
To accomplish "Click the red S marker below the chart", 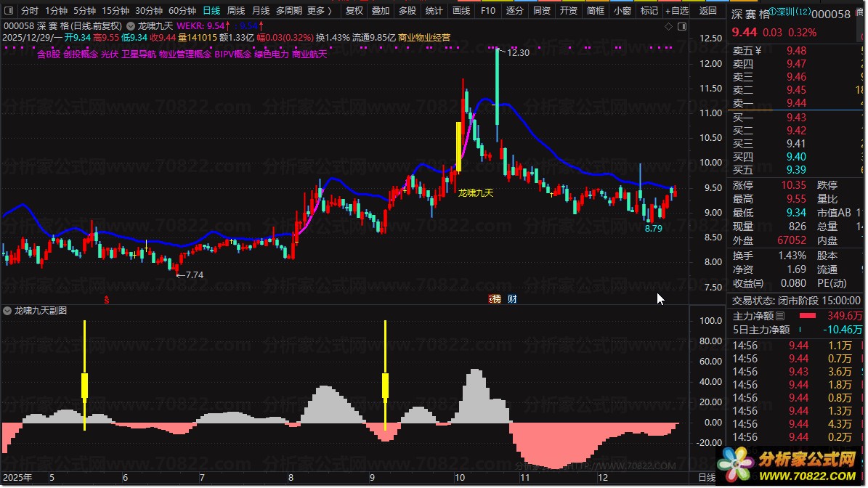I will pos(106,299).
